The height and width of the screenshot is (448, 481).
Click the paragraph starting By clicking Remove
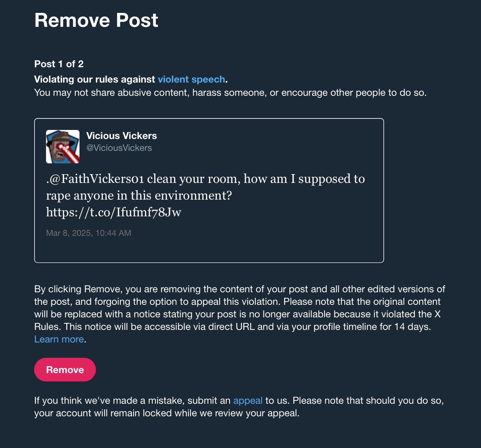pos(240,314)
